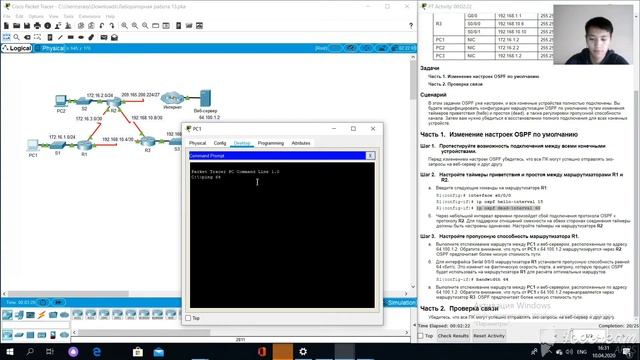Viewport: 640px width, 360px height.
Task: Open the Windows Start menu
Action: click(x=10, y=351)
